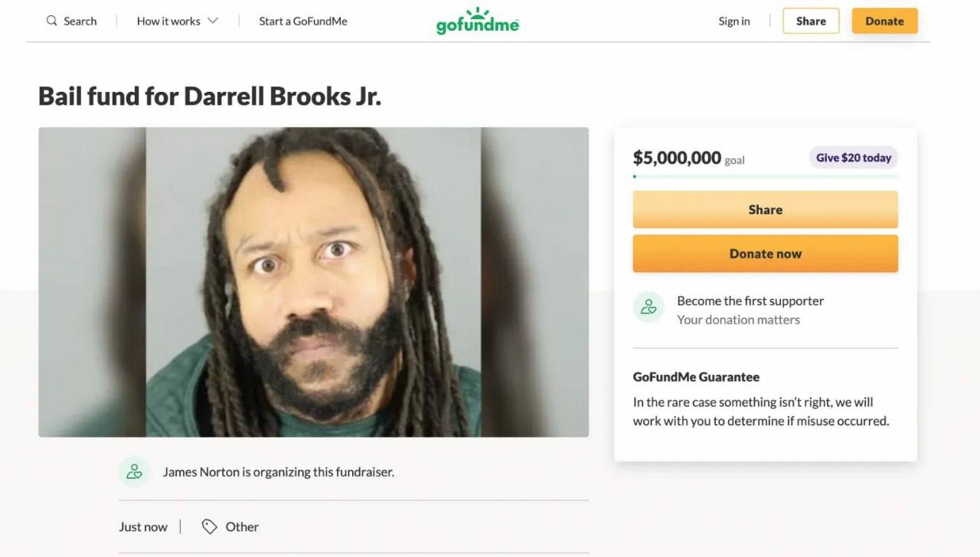Open the fundraiser main photo

[x=314, y=282]
